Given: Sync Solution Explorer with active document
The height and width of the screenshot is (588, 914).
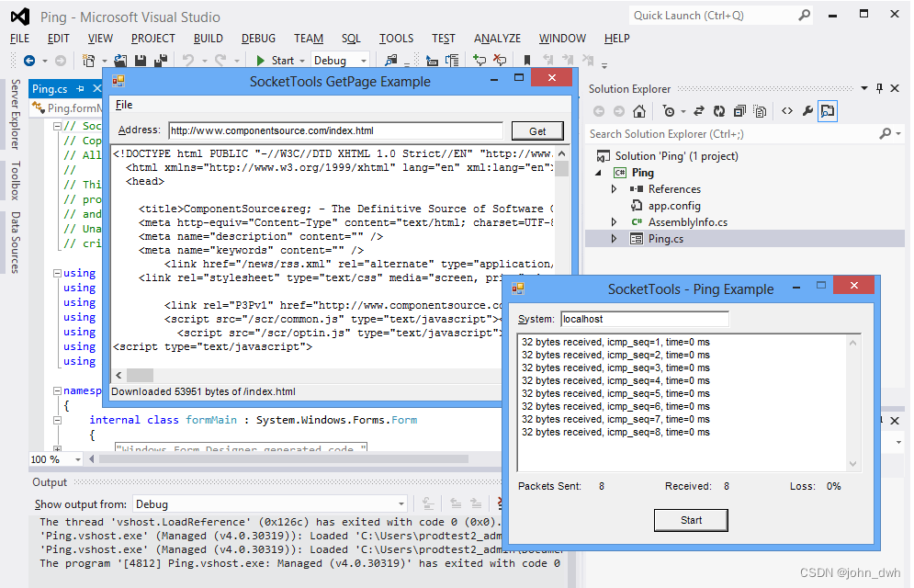Looking at the screenshot, I should pos(698,110).
